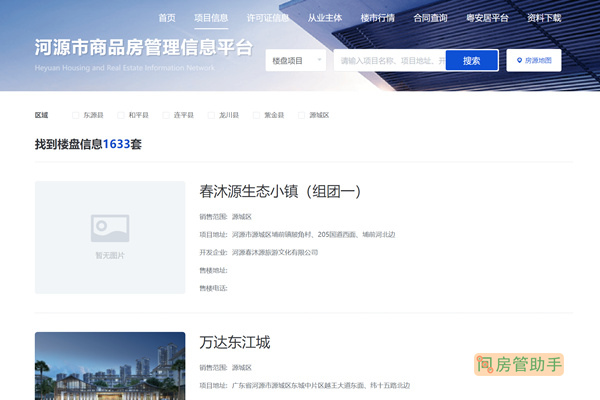Open the 首页 navigation item

click(167, 18)
